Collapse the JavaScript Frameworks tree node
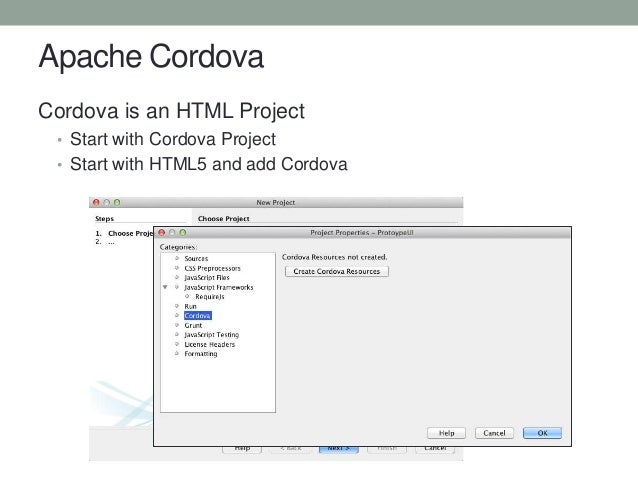638x479 pixels. 165,287
